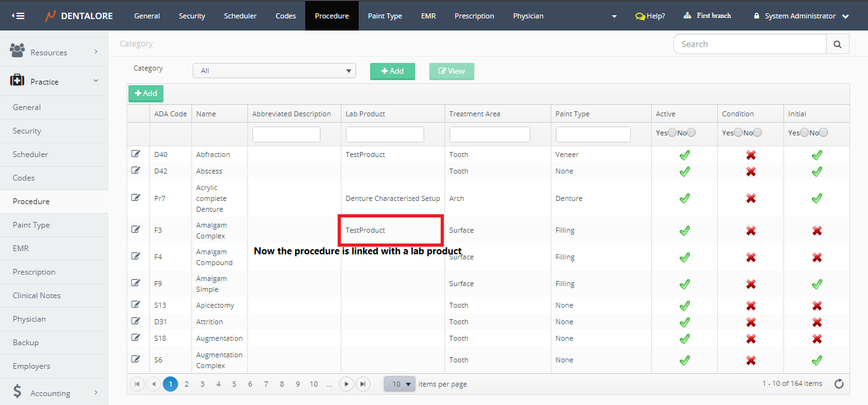This screenshot has height=405, width=868.
Task: Click the green Add button beside Category
Action: click(392, 71)
